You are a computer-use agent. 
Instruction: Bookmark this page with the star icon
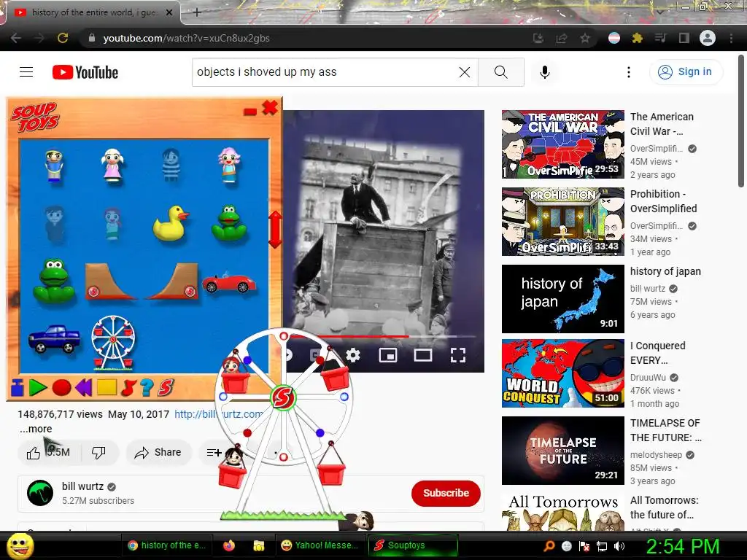(x=585, y=38)
